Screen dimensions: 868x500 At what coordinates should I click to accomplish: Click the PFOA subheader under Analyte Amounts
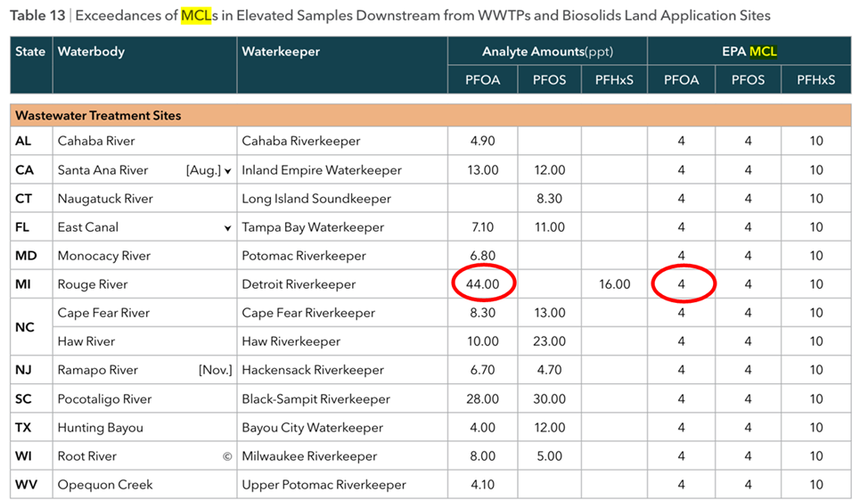click(x=483, y=79)
